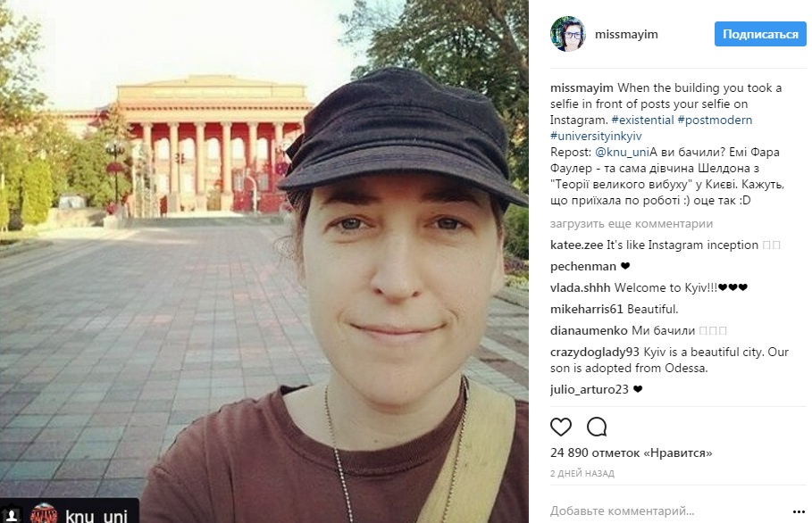
Task: Load more comments via загрузить еще комментарии
Action: click(x=632, y=223)
